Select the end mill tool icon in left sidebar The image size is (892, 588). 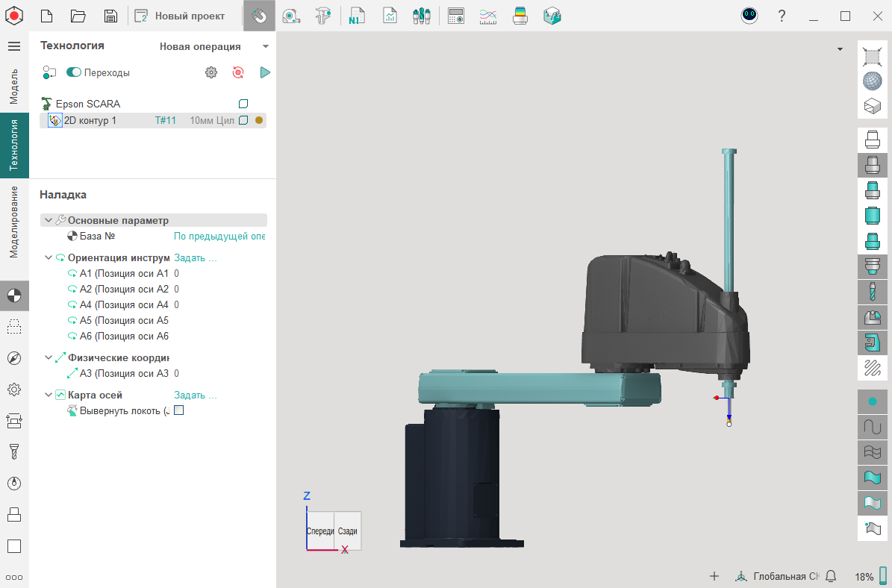coord(13,451)
